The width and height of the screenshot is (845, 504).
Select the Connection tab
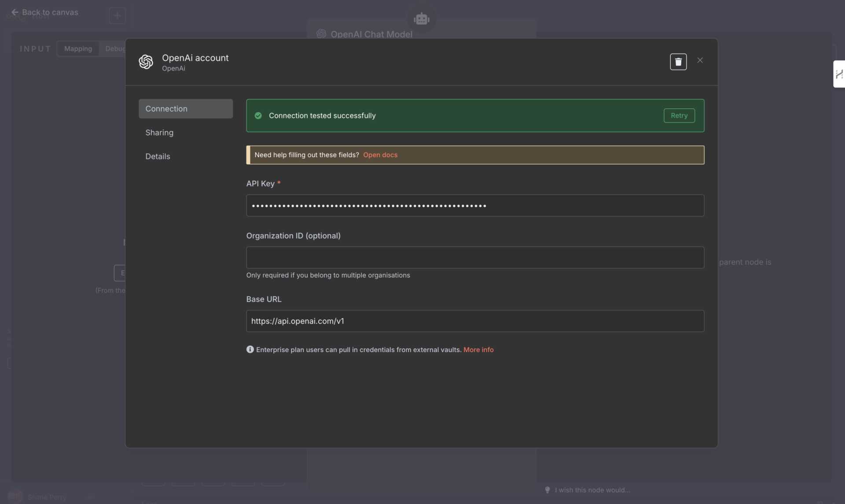(x=185, y=109)
